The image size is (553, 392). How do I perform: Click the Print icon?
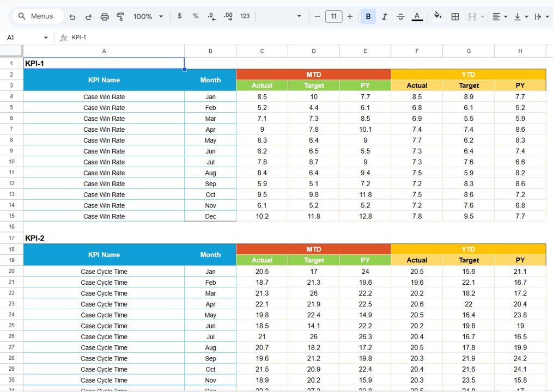pos(105,17)
